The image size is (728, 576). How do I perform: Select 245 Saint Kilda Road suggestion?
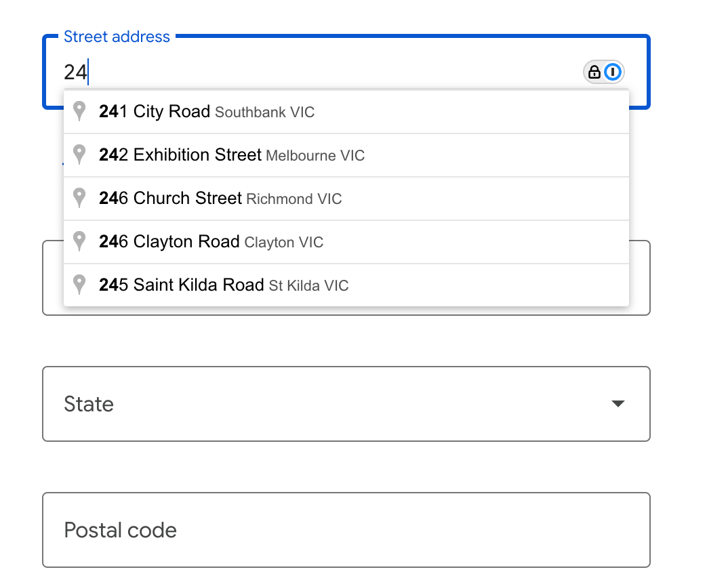[346, 285]
